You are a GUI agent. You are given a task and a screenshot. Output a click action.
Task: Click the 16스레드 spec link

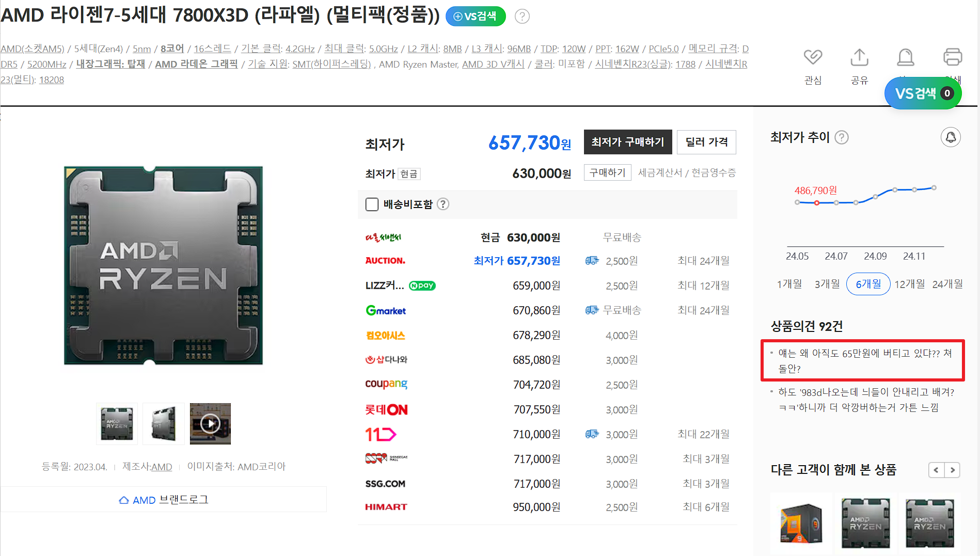tap(212, 49)
